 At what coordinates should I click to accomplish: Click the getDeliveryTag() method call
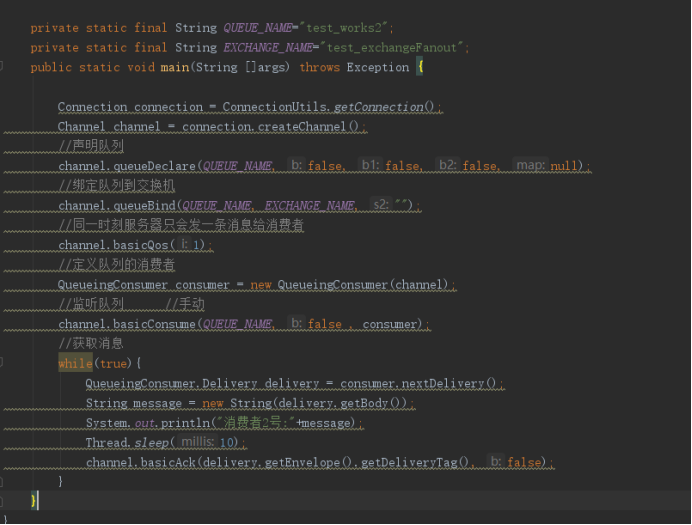414,463
